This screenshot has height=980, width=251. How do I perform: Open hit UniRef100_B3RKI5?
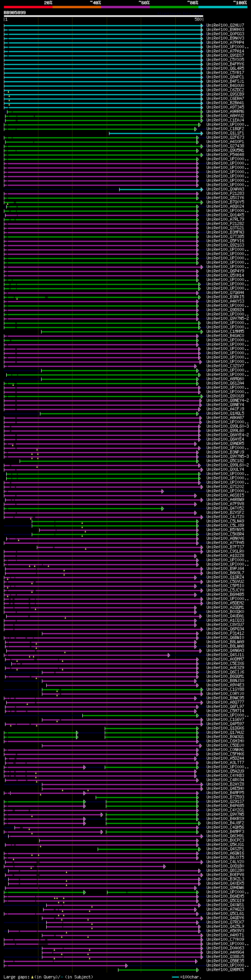coord(225,297)
